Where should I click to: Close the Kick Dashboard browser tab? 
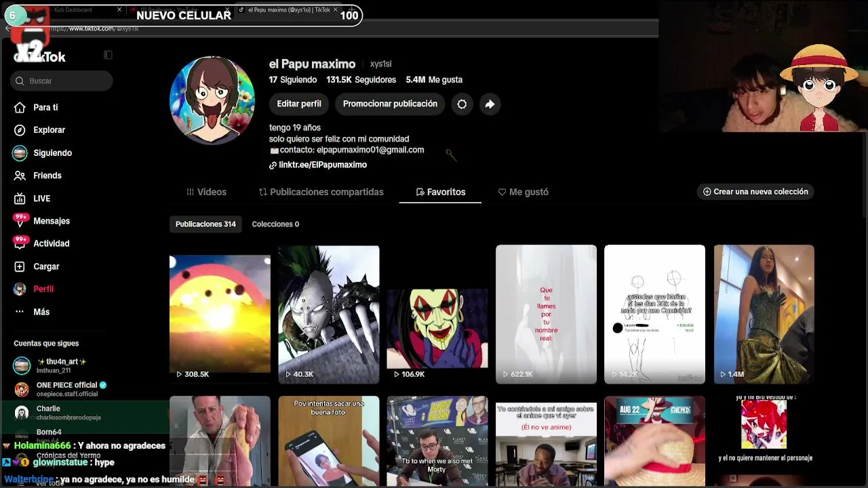click(x=119, y=10)
